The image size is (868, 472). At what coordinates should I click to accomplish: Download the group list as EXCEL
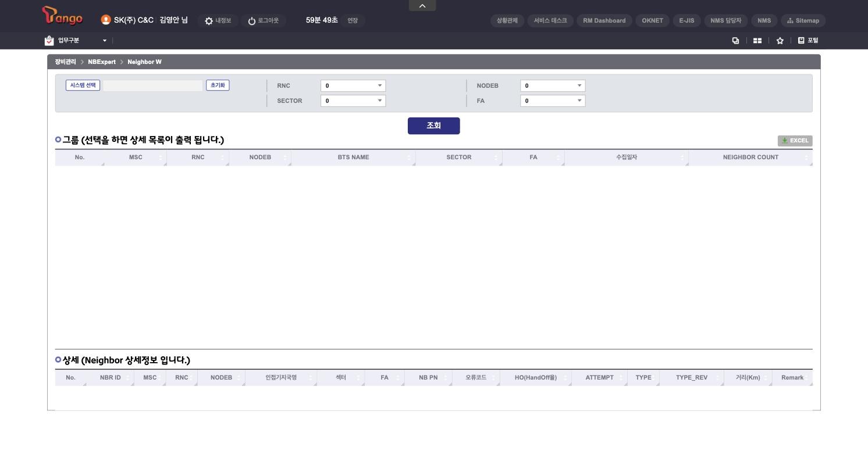click(x=795, y=141)
